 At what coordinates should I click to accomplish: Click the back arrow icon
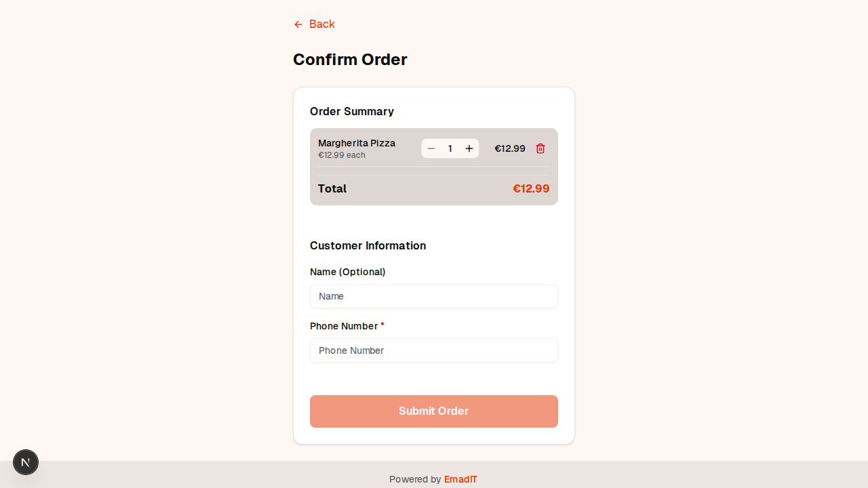(x=298, y=24)
